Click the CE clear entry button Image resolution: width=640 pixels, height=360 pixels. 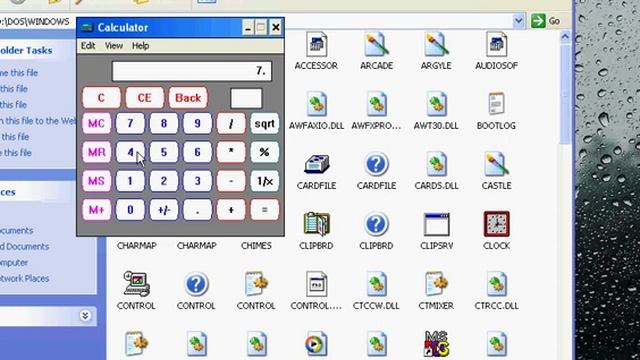point(144,98)
